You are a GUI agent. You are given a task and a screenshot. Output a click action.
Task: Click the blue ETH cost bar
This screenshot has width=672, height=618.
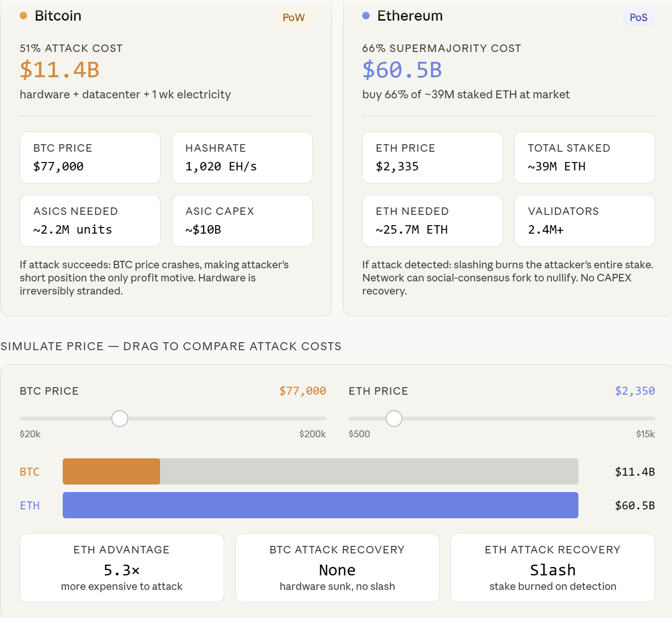[x=321, y=505]
